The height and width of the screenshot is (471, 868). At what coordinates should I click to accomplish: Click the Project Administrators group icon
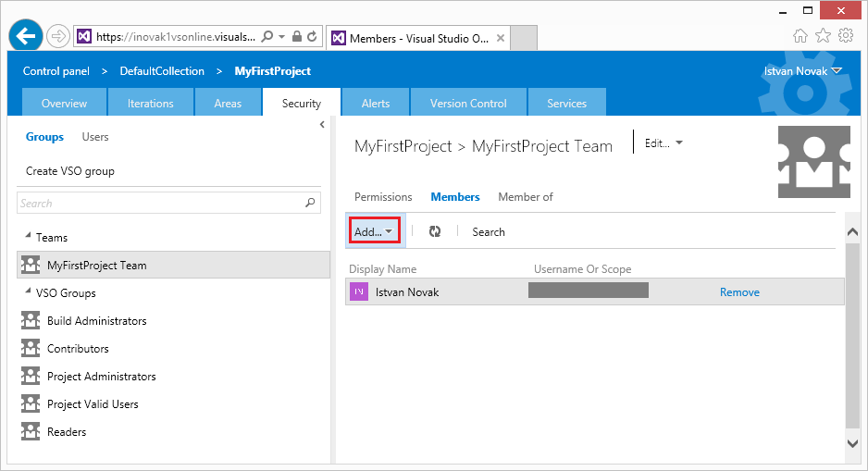point(31,376)
